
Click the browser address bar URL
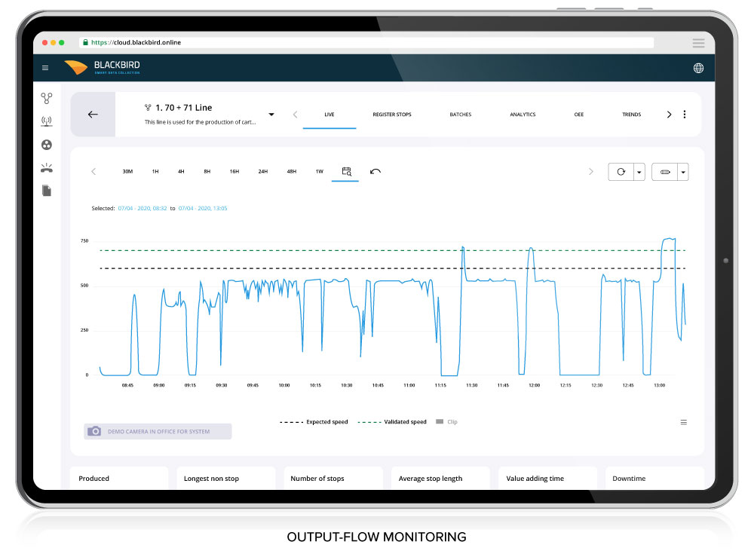[136, 42]
